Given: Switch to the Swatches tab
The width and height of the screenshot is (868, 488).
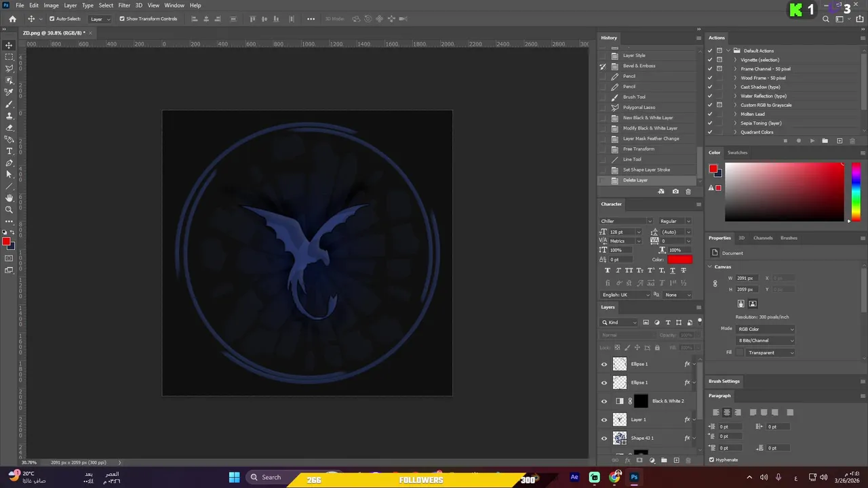Looking at the screenshot, I should (737, 152).
